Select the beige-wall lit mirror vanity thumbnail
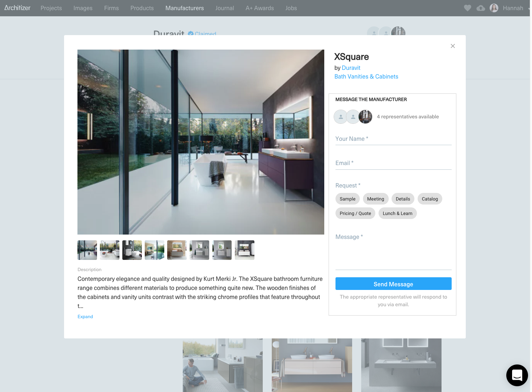This screenshot has width=532, height=392. click(177, 250)
